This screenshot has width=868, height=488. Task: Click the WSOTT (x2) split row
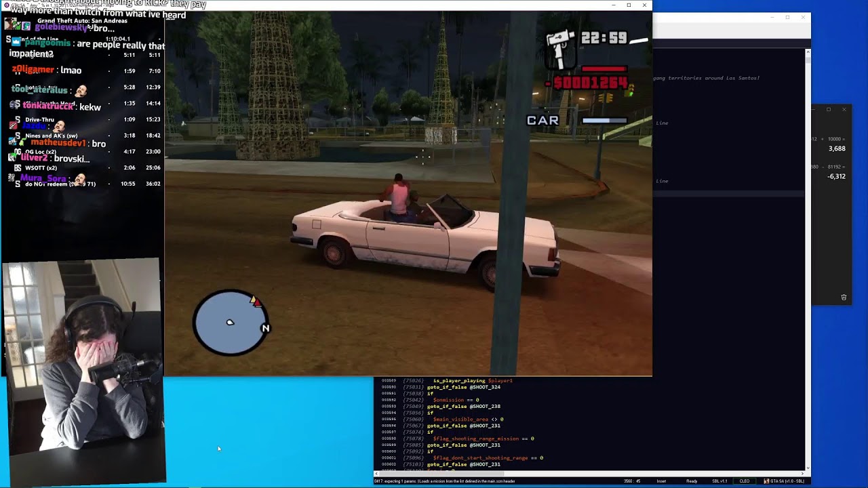pyautogui.click(x=83, y=167)
